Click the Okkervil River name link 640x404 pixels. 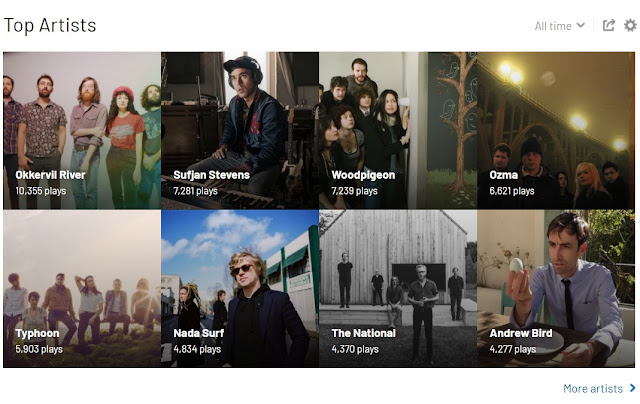pos(50,175)
